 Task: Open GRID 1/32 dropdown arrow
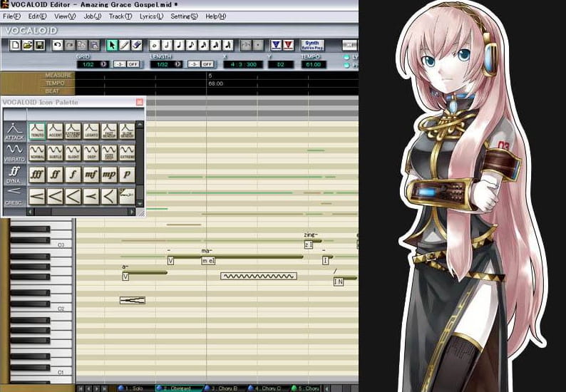point(103,64)
